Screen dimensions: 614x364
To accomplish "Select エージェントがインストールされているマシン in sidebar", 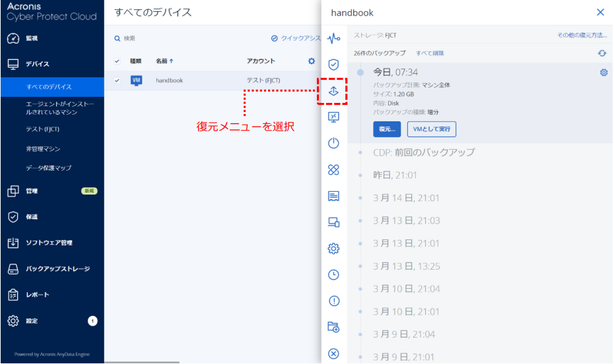I will (60, 108).
